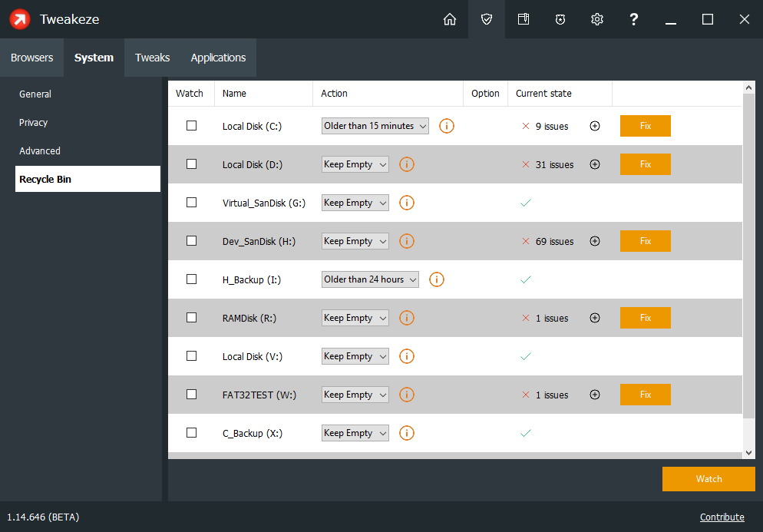Viewport: 763px width, 532px height.
Task: Tick Watch checkbox for H_Backup (I:)
Action: click(x=192, y=279)
